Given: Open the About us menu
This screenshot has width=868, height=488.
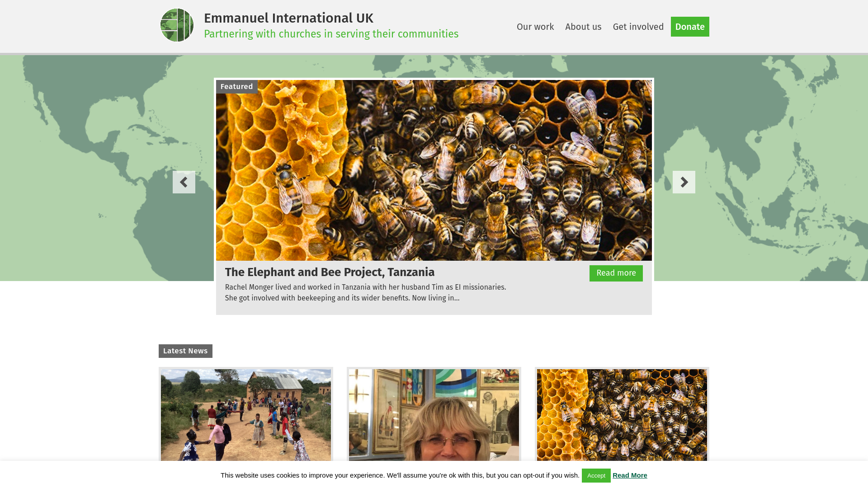Looking at the screenshot, I should (583, 27).
